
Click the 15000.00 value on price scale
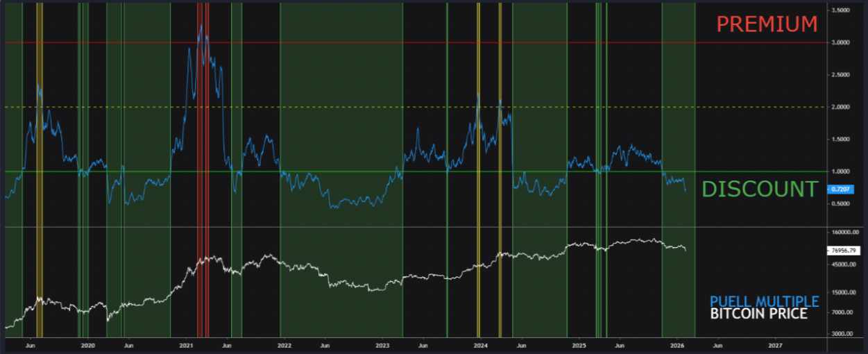[x=844, y=292]
